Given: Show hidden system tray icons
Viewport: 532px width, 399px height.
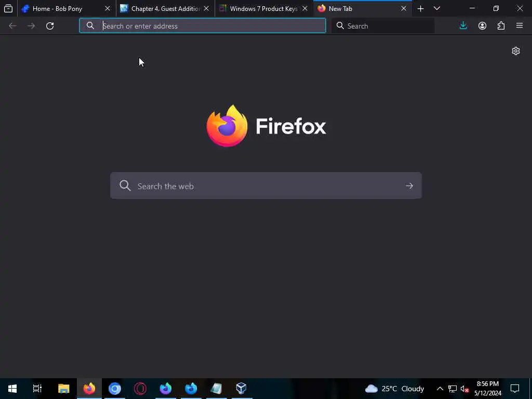Looking at the screenshot, I should click(440, 389).
